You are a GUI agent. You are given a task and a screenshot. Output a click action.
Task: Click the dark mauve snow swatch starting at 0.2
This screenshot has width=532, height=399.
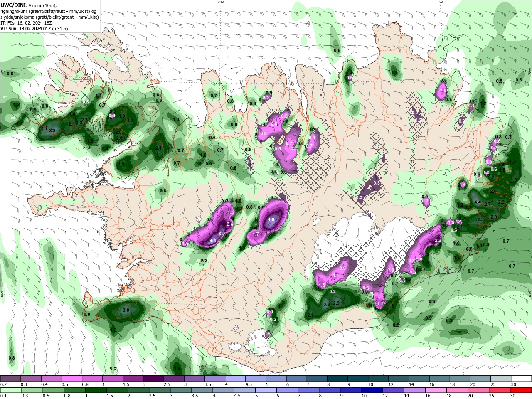click(x=11, y=379)
